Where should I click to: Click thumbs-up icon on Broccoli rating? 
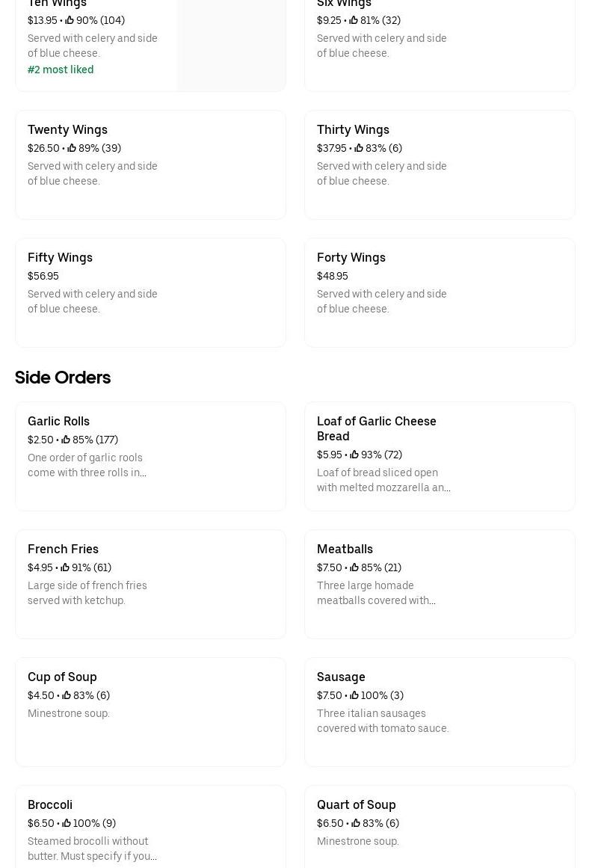tap(67, 823)
